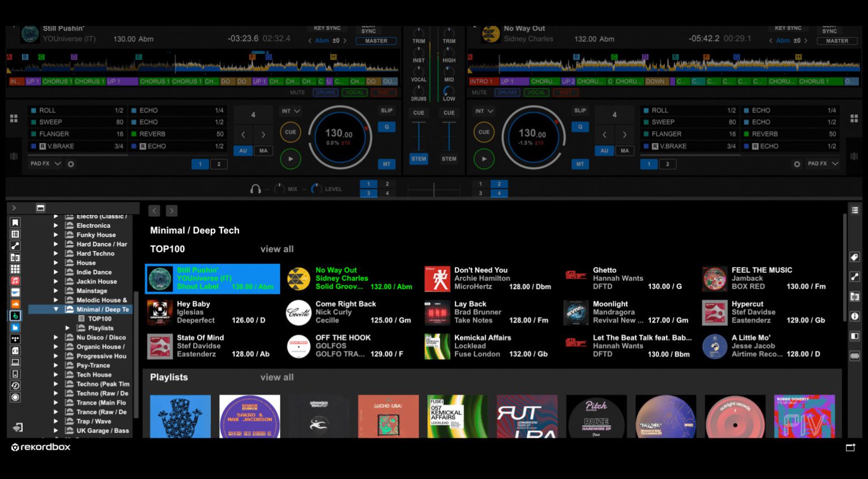Expand the House genre folder
Image resolution: width=868 pixels, height=479 pixels.
tap(55, 263)
